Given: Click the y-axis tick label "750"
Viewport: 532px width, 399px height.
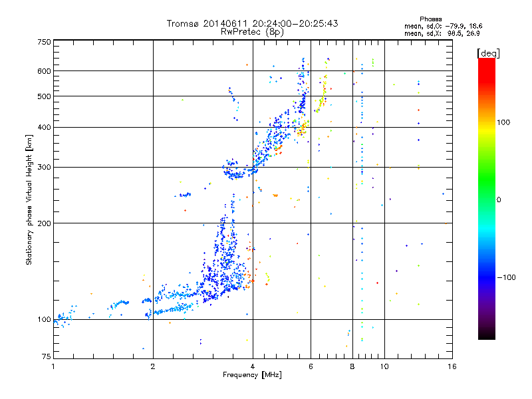Looking at the screenshot, I should click(44, 42).
